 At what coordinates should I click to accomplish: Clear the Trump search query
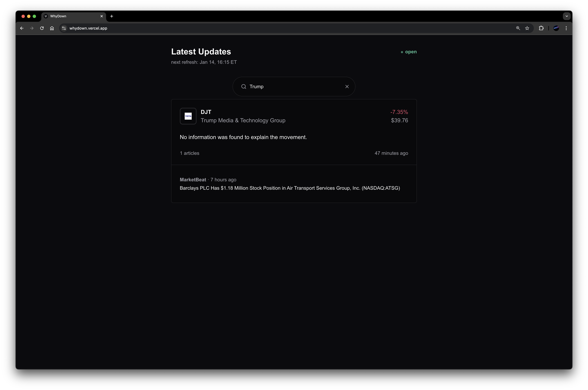[x=347, y=87]
